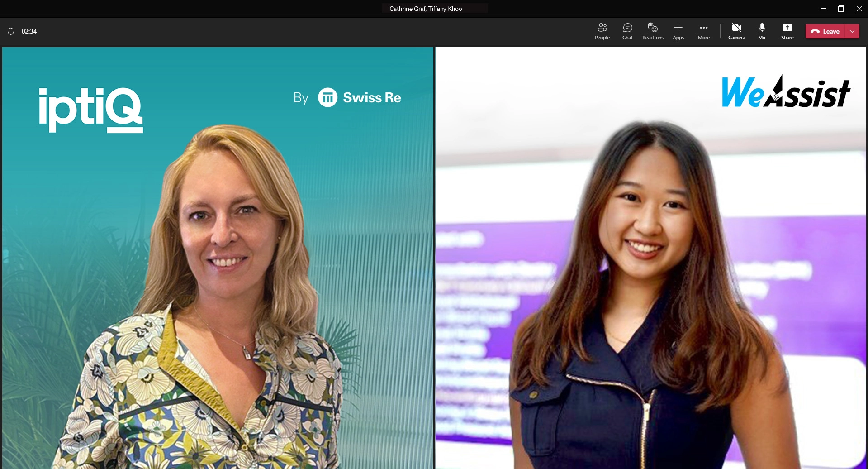The image size is (868, 469).
Task: Click the meeting security shield icon
Action: pos(11,31)
